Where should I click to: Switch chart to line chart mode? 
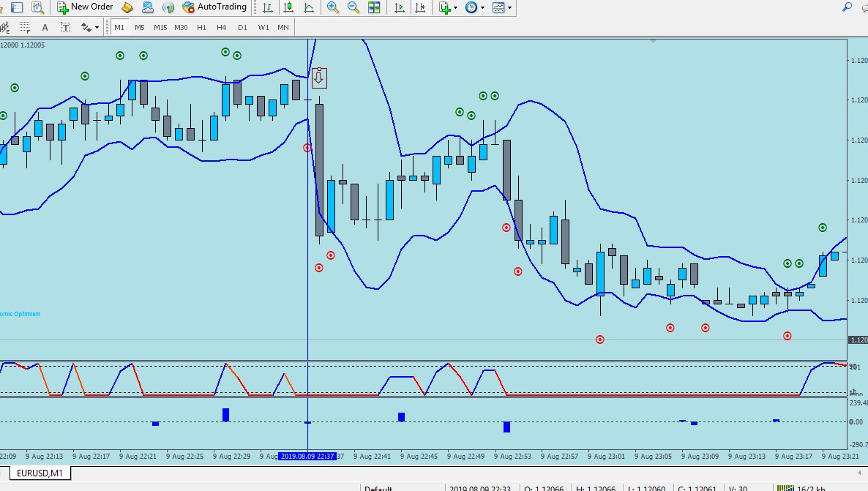point(309,7)
